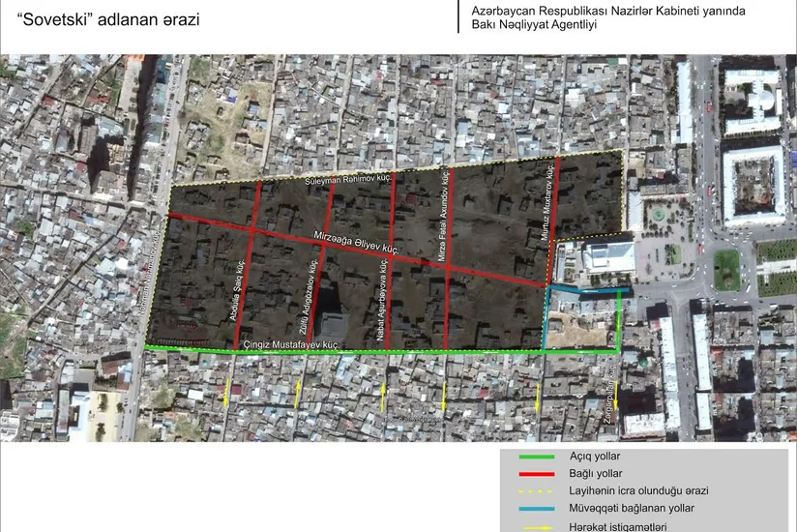Click the yellow dotted line legend swatch

pos(536,491)
